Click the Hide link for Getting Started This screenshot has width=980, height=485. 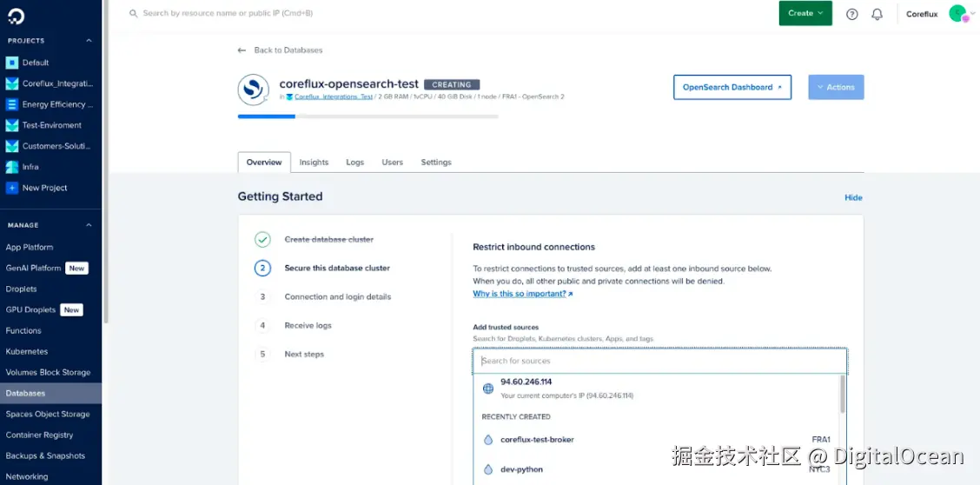pos(853,197)
